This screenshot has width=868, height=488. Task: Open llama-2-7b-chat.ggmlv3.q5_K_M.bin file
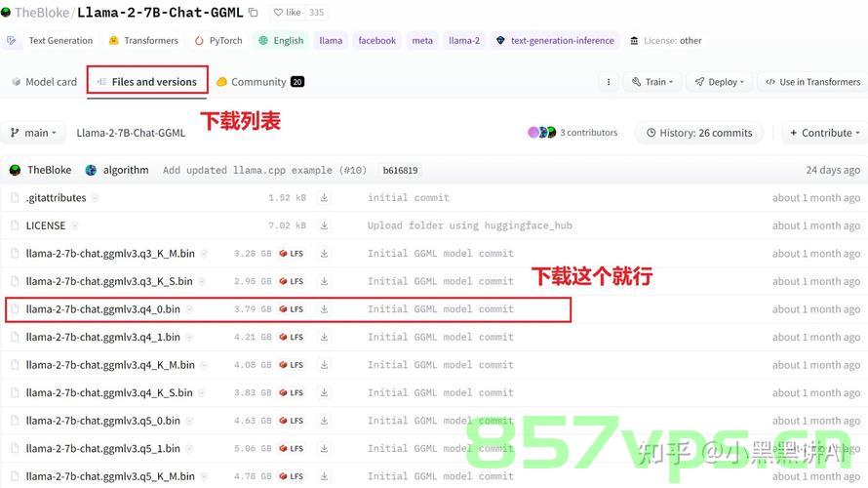pyautogui.click(x=110, y=476)
